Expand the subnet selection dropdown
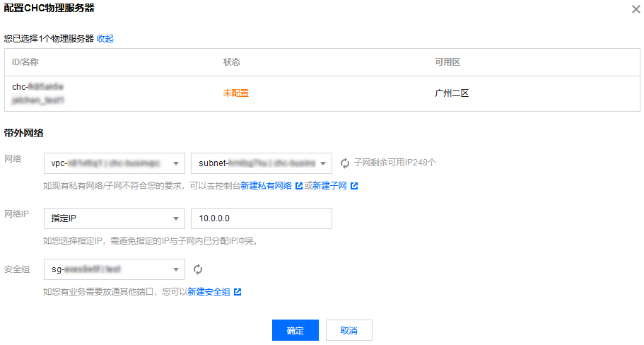 tap(261, 163)
